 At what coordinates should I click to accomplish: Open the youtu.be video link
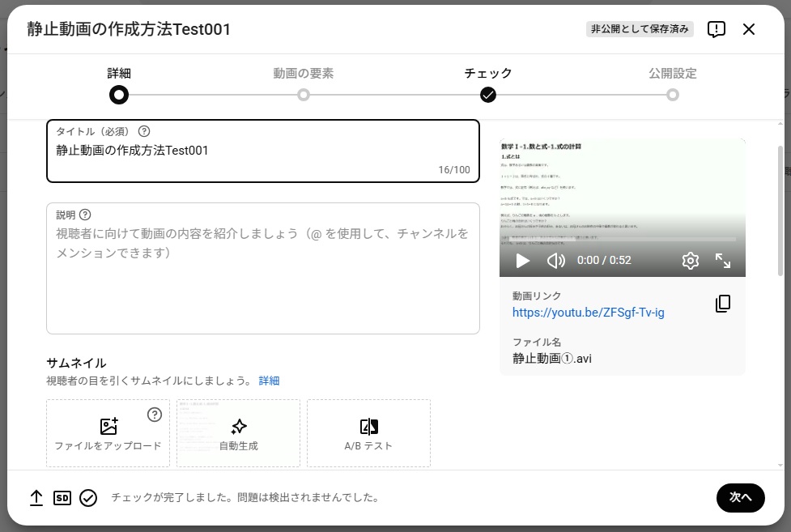588,313
